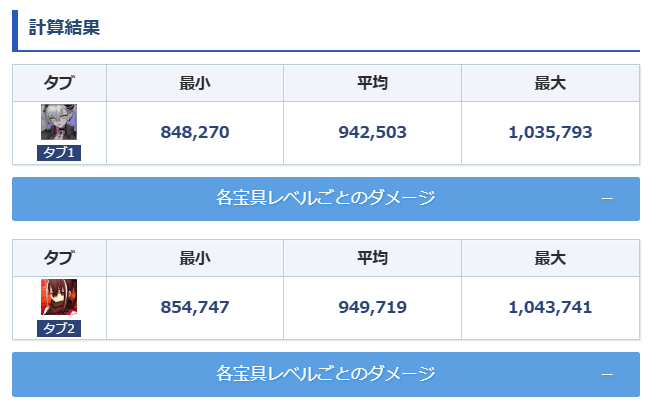Viewport: 650px width, 403px height.
Task: Click the 最大 header in the second table
Action: (x=550, y=258)
